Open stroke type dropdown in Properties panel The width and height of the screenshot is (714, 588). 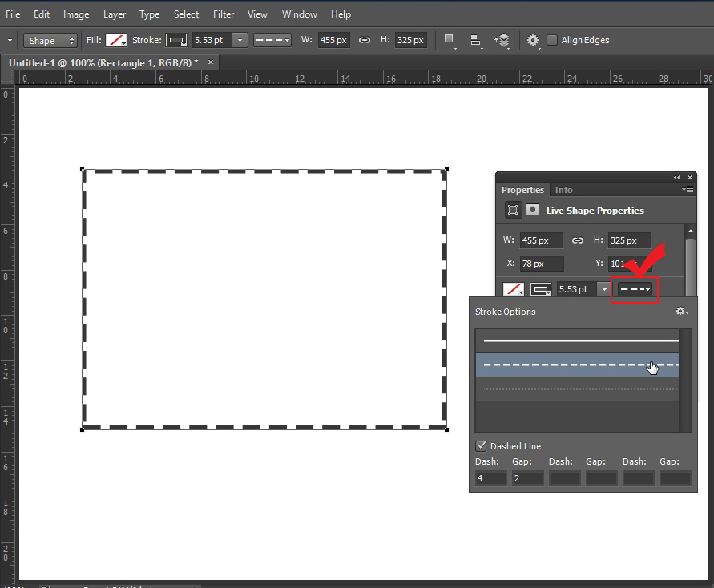(x=635, y=289)
